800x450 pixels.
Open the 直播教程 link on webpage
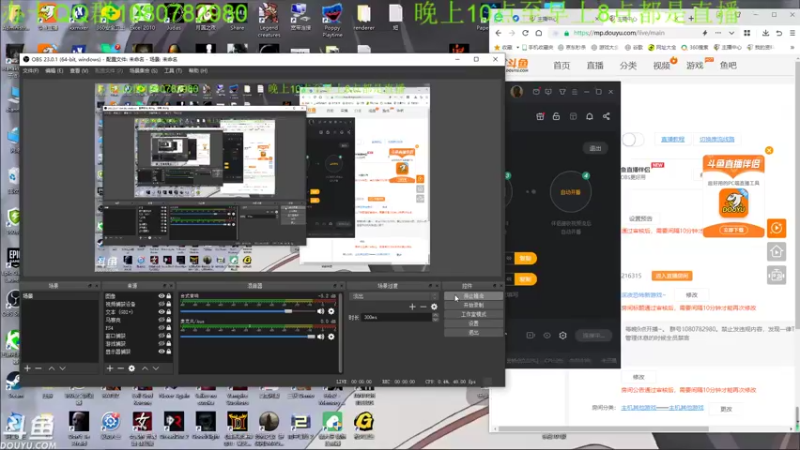click(672, 139)
